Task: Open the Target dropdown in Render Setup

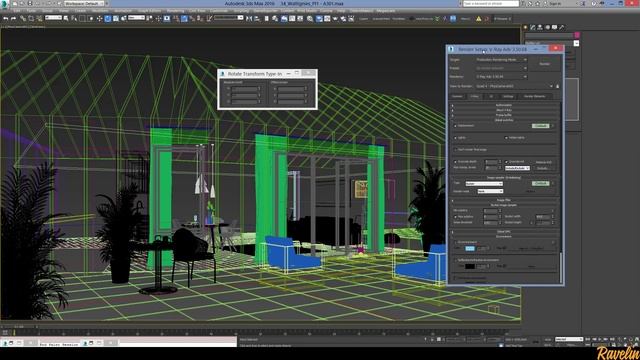Action: click(501, 60)
